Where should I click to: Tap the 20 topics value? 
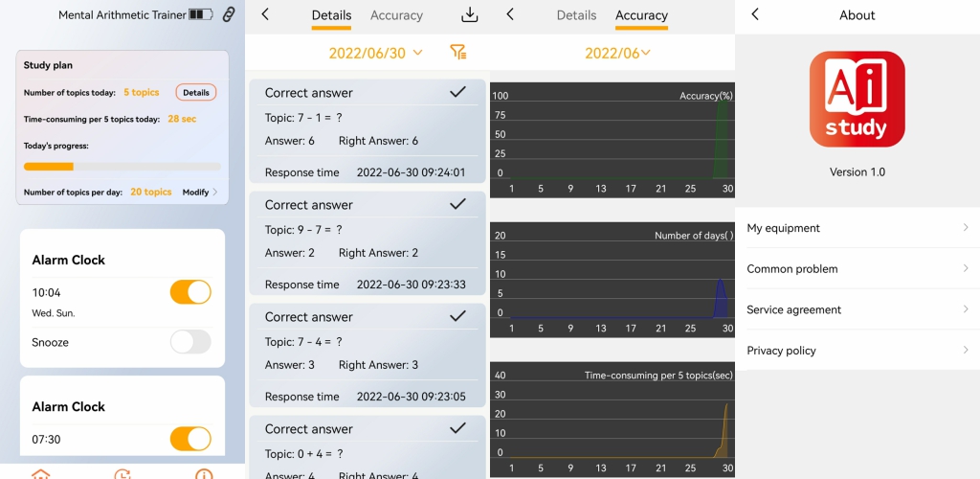(x=150, y=192)
